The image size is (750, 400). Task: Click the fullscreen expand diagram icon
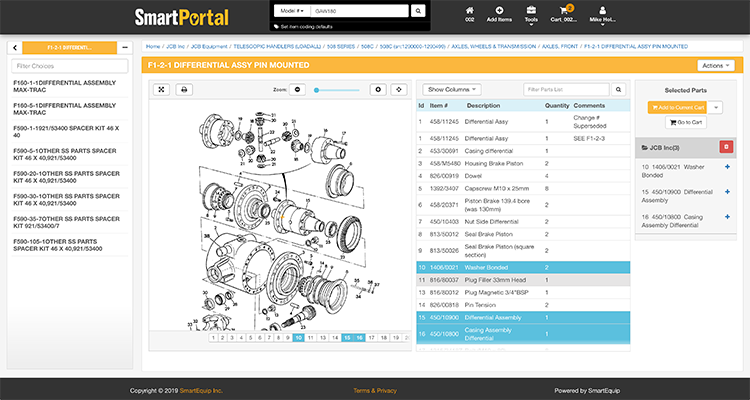coord(160,89)
